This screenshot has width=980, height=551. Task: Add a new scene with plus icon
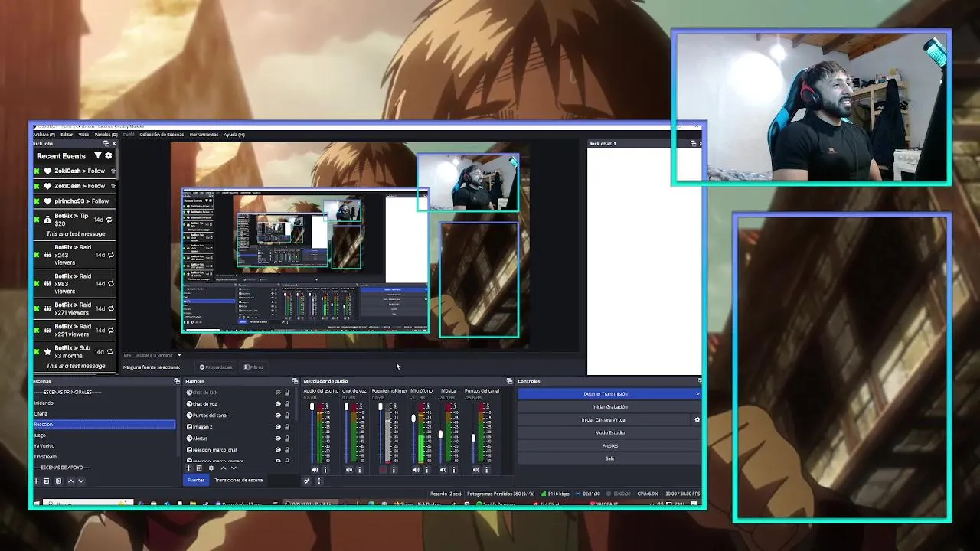point(35,481)
